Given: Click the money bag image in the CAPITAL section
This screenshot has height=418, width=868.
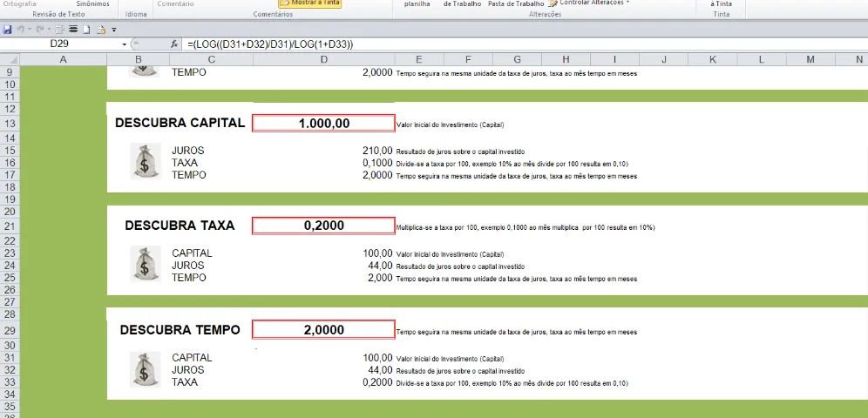Looking at the screenshot, I should point(145,161).
